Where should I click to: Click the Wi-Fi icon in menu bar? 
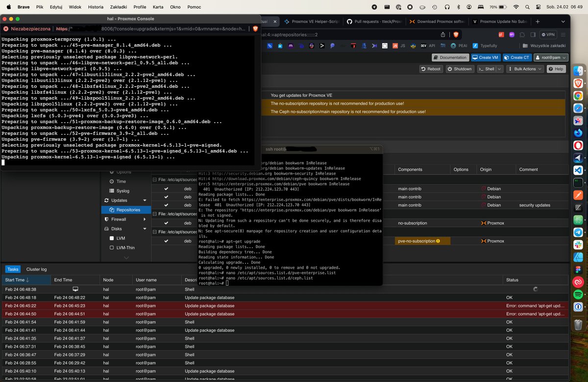(515, 7)
